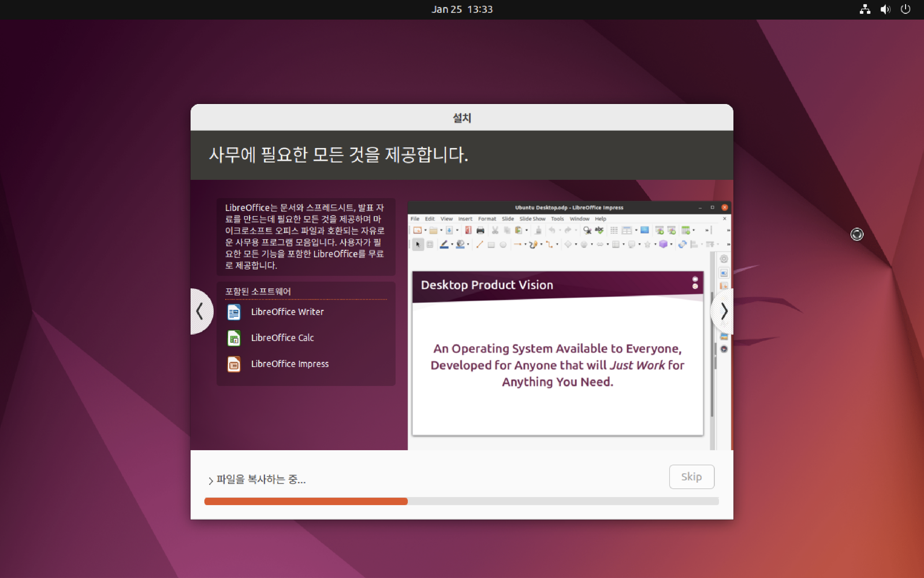
Task: Expand the 파일을 복사하는 중 details arrow
Action: (211, 480)
